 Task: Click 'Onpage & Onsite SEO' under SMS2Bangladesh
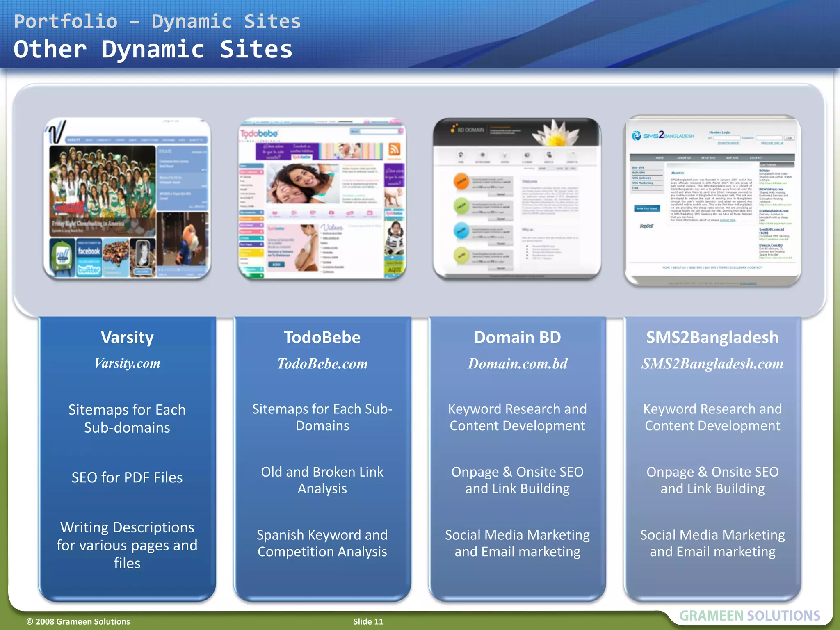click(712, 472)
